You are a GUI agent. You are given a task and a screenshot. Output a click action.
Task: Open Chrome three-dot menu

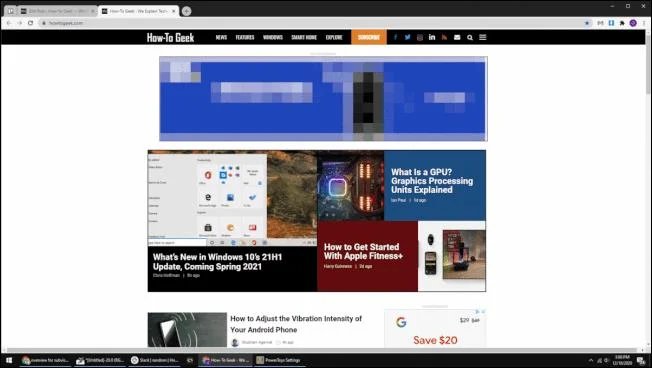pos(645,23)
